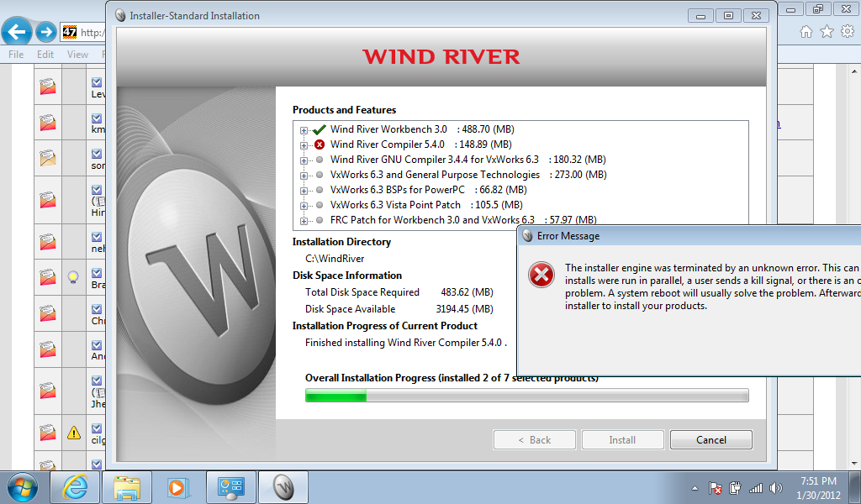Open Windows Media Player taskbar icon
Screen dimensions: 861x504
coord(178,487)
